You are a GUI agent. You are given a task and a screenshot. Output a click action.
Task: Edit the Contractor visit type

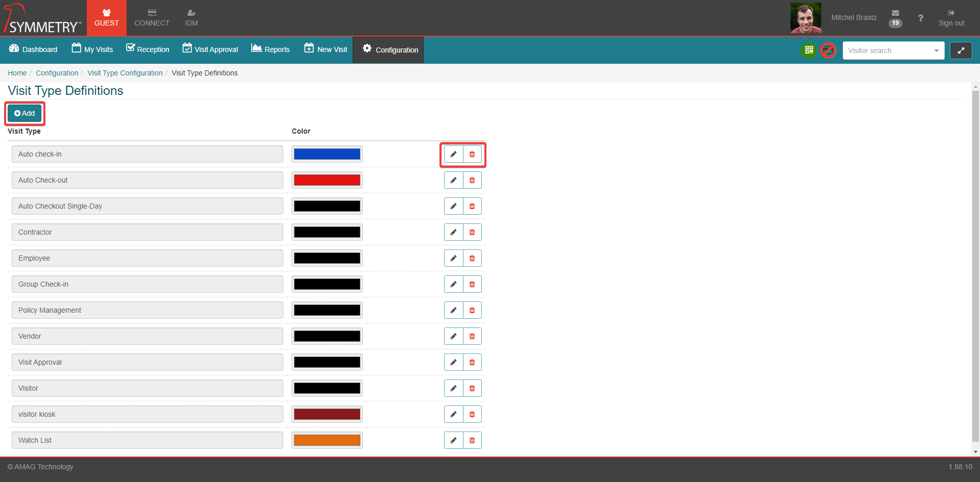click(x=453, y=232)
